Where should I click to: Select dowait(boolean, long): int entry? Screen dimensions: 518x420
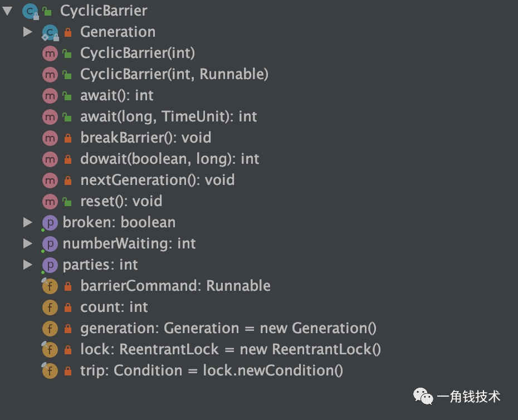click(169, 159)
